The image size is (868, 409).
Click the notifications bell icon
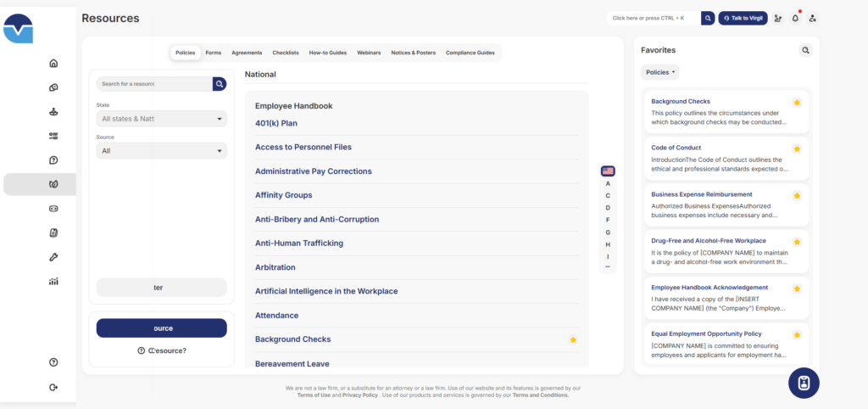[x=795, y=18]
